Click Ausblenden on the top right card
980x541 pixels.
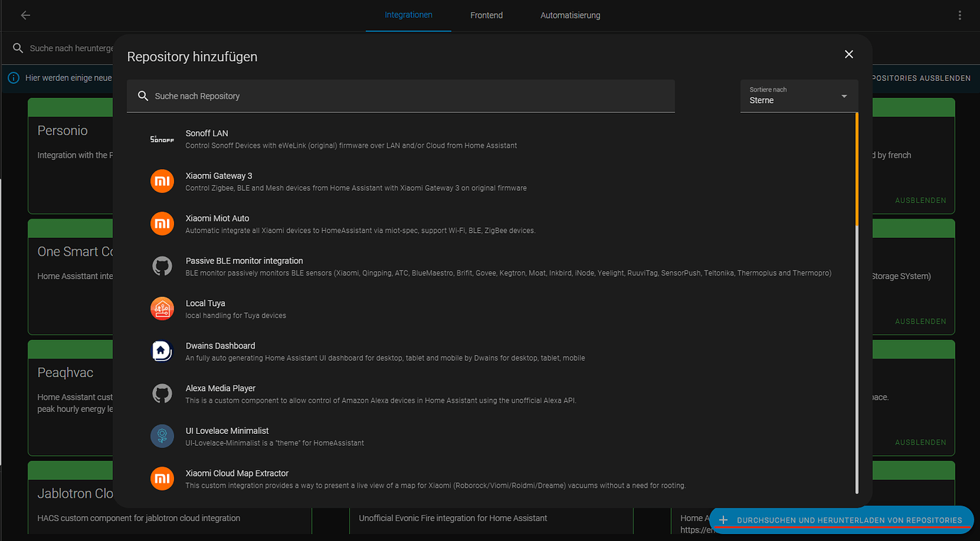[x=920, y=200]
